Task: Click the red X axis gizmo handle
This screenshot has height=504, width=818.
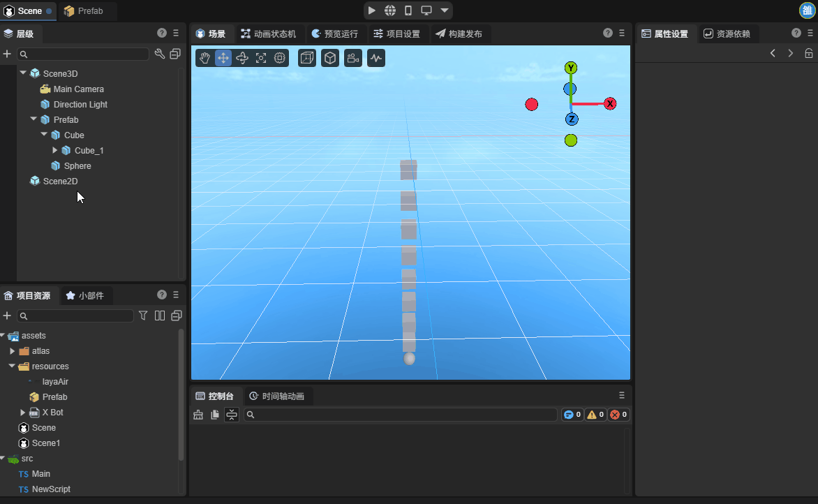Action: pos(610,103)
